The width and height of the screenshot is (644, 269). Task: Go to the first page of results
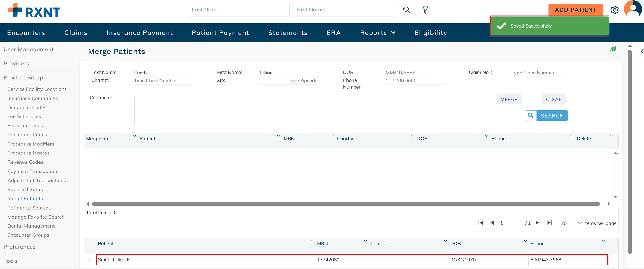coord(480,223)
